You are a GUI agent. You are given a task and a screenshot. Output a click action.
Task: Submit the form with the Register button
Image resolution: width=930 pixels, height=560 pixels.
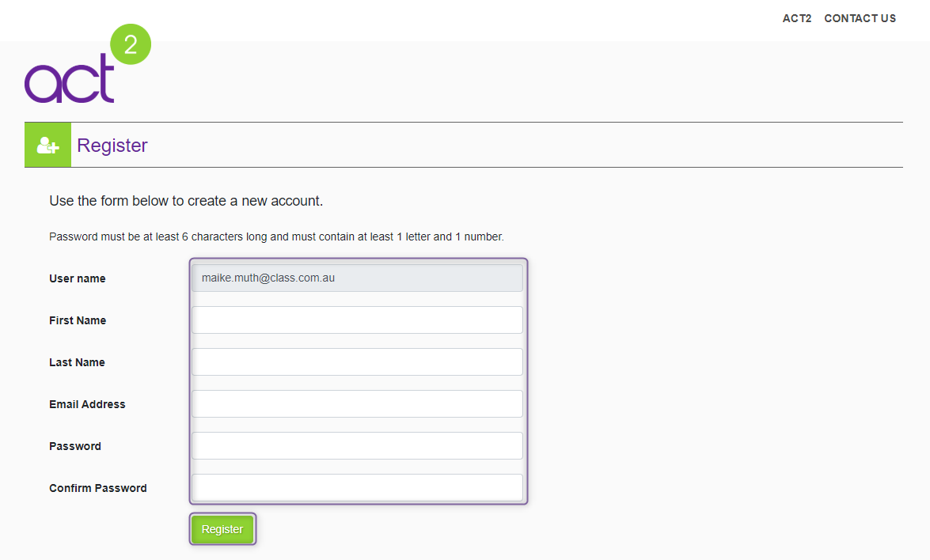point(222,529)
